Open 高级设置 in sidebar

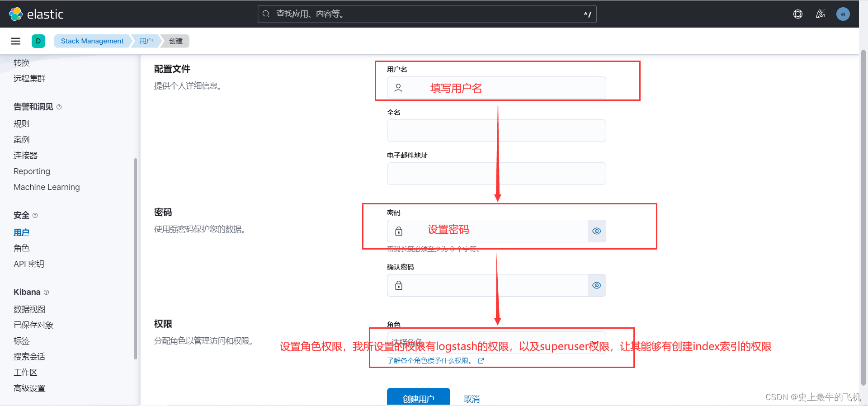(x=29, y=388)
